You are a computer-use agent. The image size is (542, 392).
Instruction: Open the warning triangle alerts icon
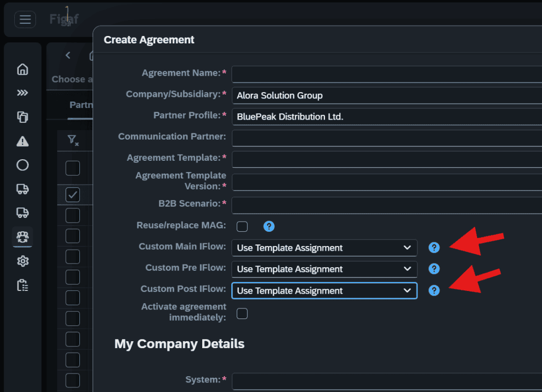pos(22,141)
